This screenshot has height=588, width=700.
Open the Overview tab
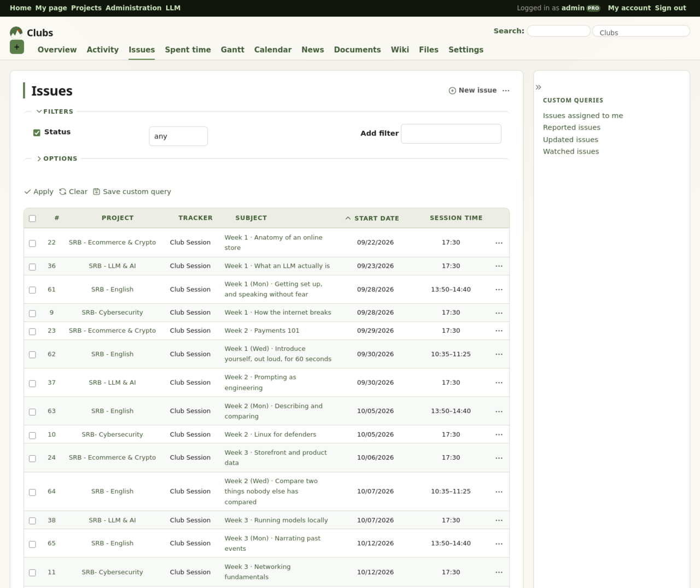coord(57,50)
